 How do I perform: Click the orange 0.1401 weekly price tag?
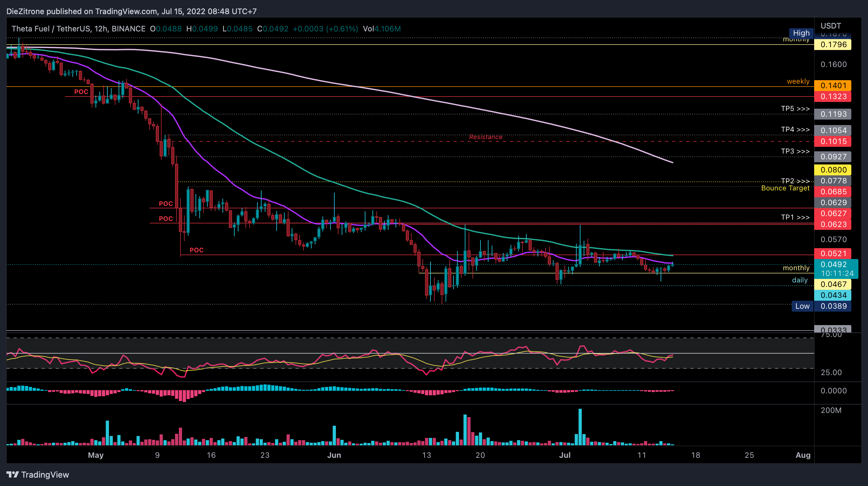click(833, 86)
